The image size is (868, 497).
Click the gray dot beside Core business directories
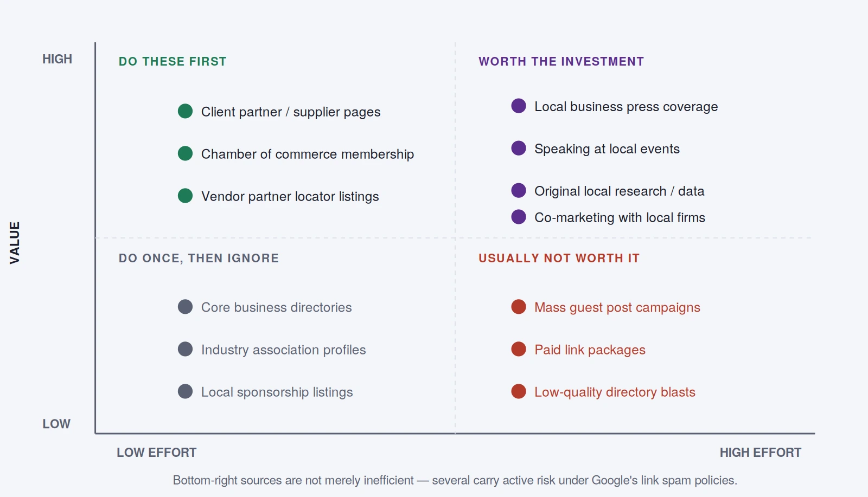tap(185, 307)
